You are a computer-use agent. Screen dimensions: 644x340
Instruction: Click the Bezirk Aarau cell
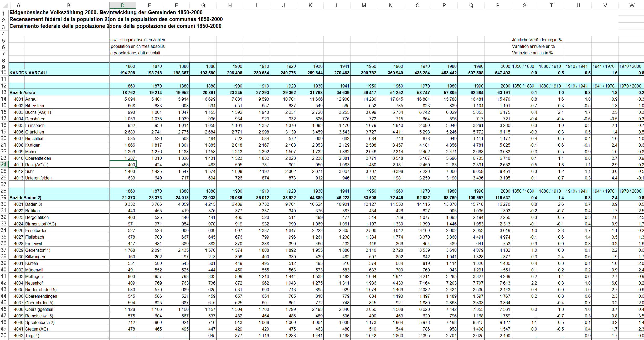[x=59, y=92]
